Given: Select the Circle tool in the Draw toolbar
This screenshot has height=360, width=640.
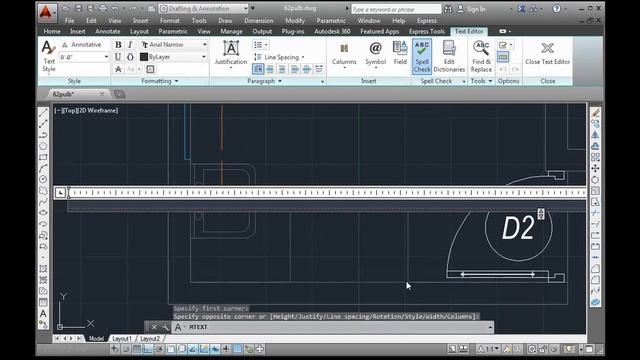Looking at the screenshot, I should pos(43,179).
